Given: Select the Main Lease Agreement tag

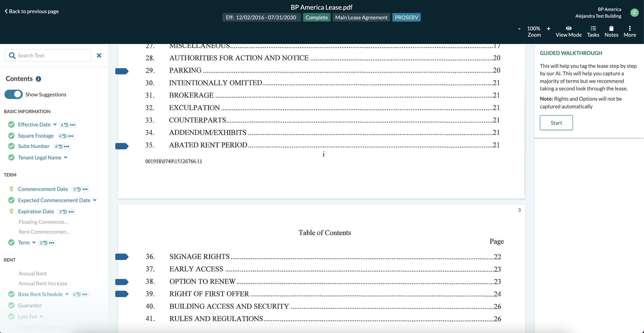Looking at the screenshot, I should pos(361,17).
